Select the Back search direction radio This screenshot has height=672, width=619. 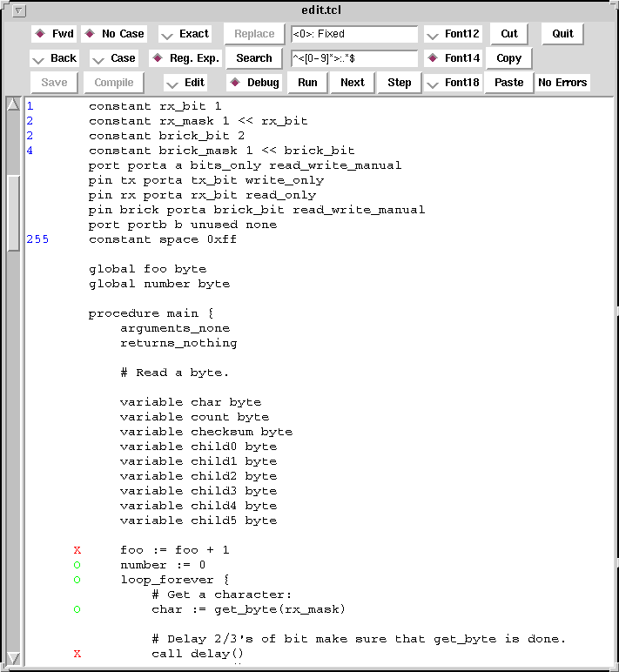coord(54,58)
